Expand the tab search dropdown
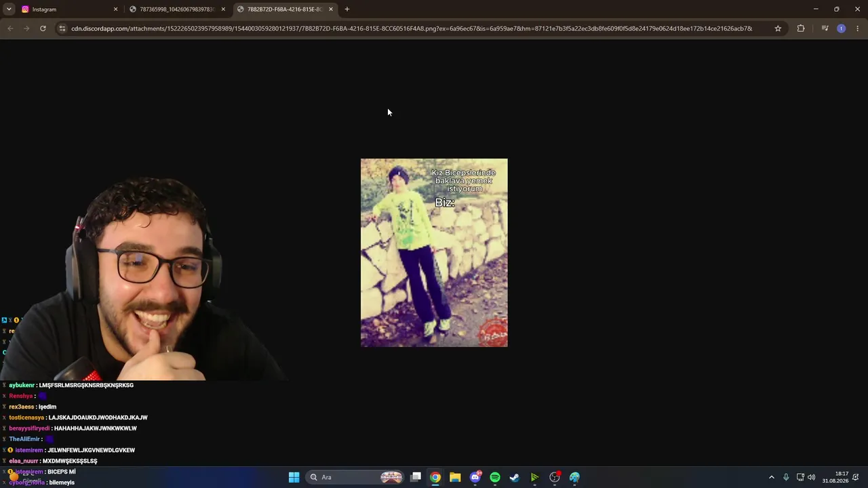 coord(9,9)
